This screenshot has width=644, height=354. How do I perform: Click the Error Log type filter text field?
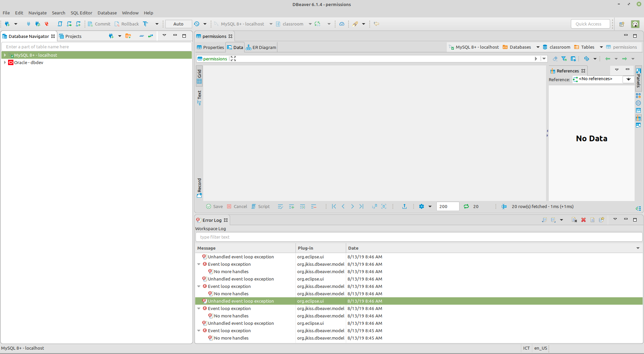point(419,237)
